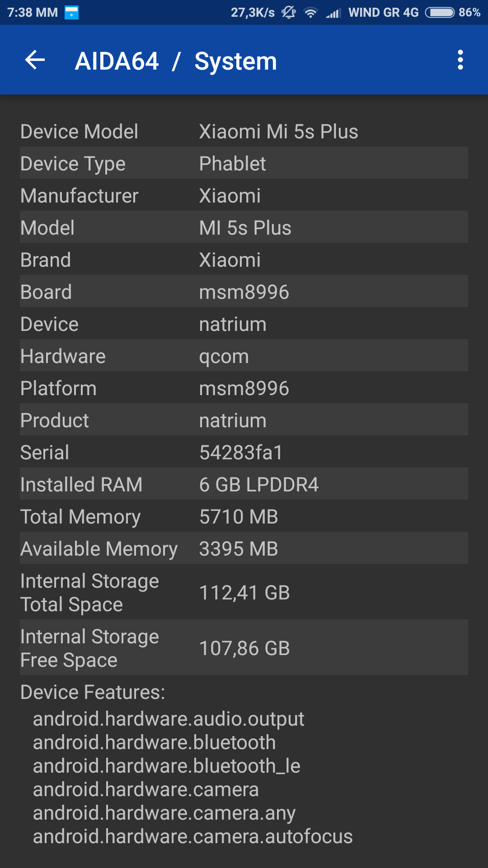This screenshot has height=868, width=488.
Task: Tap the cellular signal bars icon
Action: tap(333, 13)
